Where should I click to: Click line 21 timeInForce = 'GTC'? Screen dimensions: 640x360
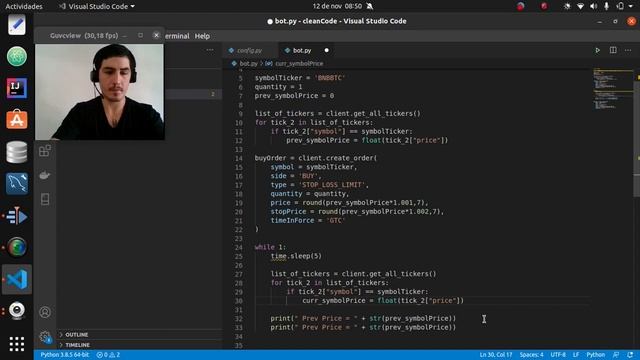[308, 220]
